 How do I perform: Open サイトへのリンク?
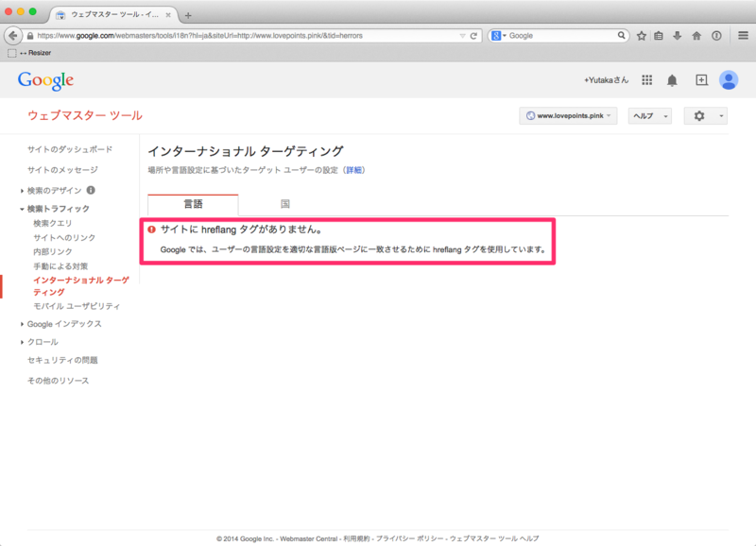64,238
